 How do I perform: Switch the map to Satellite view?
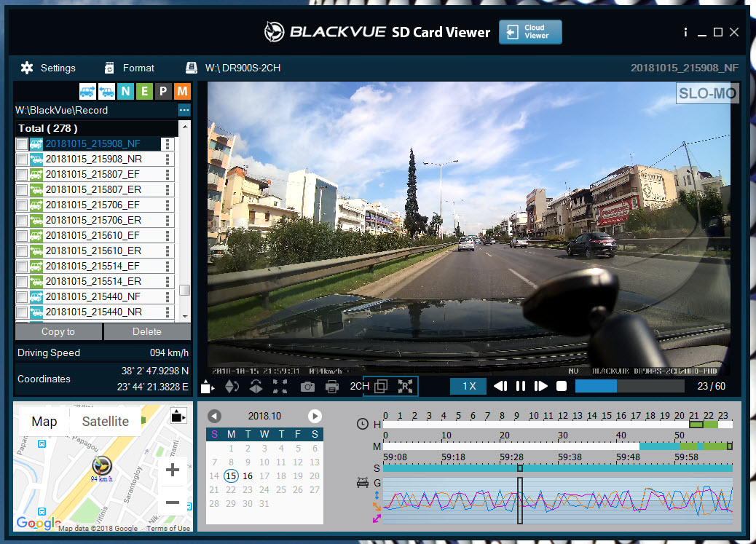105,422
